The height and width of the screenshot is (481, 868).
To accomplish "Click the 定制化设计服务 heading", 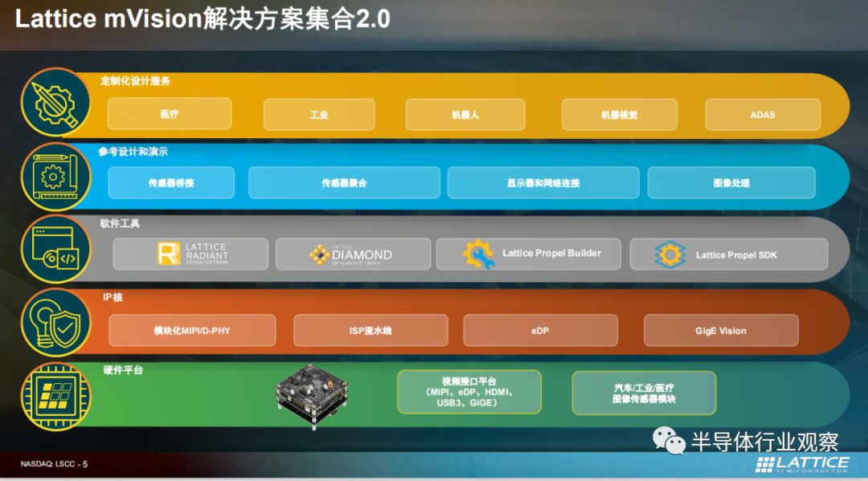I will coord(136,81).
